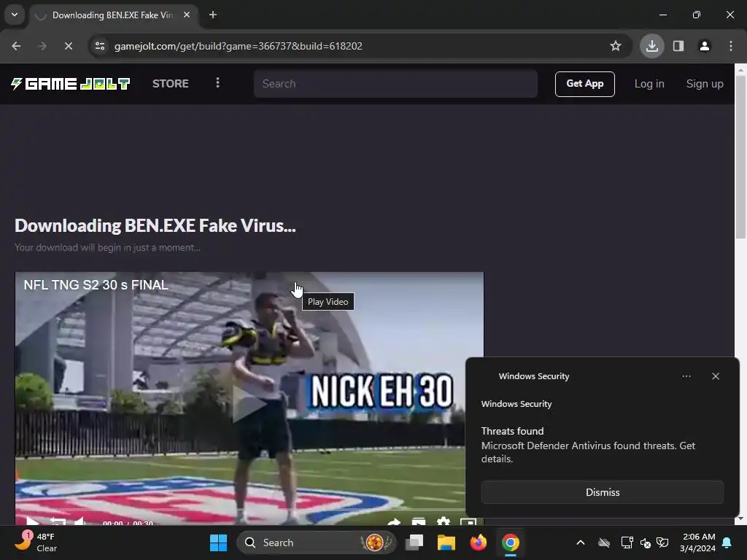This screenshot has height=560, width=747.
Task: Go to Game Jolt home logo
Action: tap(71, 84)
